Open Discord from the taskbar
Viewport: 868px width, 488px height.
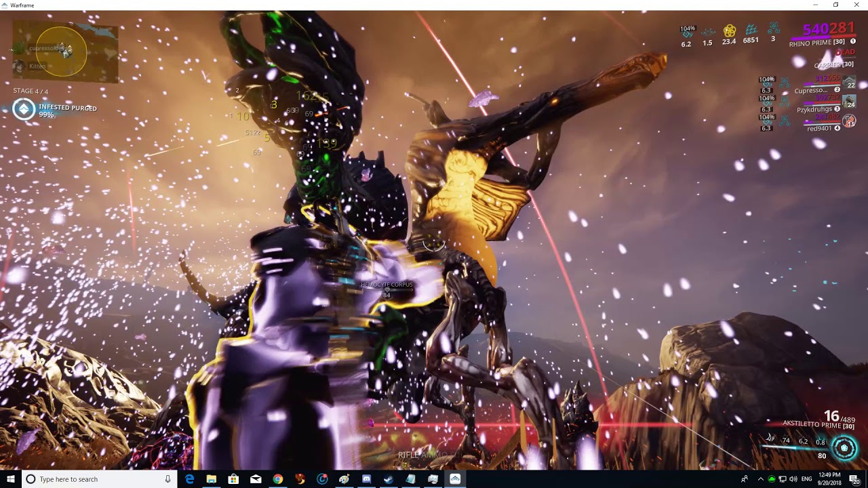366,479
